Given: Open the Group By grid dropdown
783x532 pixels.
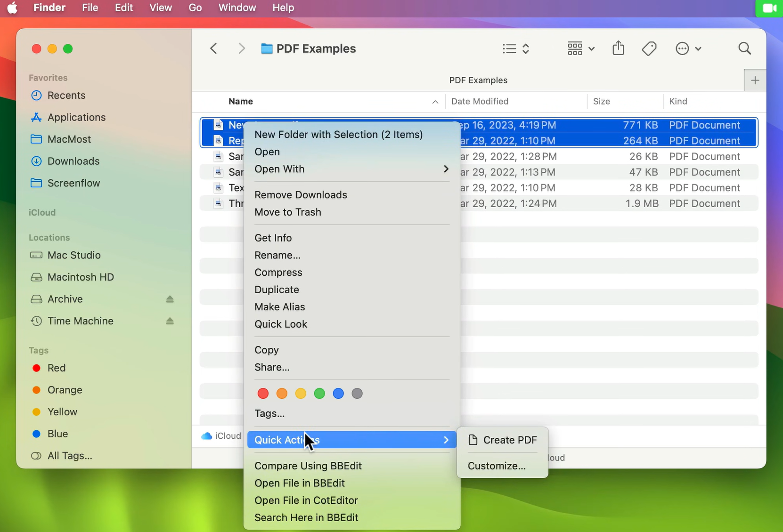Looking at the screenshot, I should pyautogui.click(x=581, y=48).
